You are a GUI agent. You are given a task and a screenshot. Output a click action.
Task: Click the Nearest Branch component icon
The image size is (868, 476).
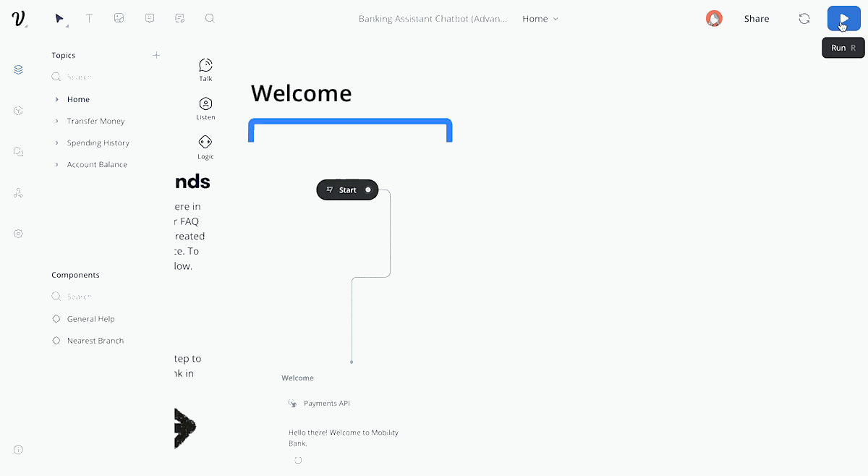[x=56, y=341]
